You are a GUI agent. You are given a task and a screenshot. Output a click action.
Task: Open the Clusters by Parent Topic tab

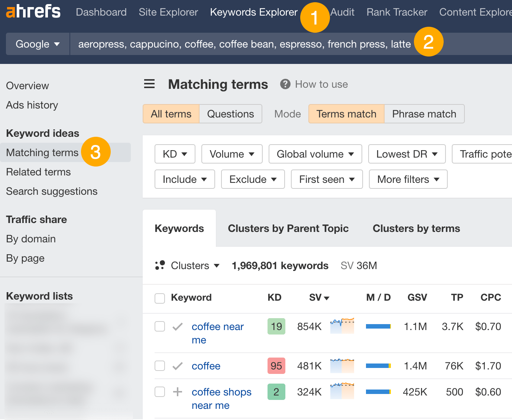288,228
